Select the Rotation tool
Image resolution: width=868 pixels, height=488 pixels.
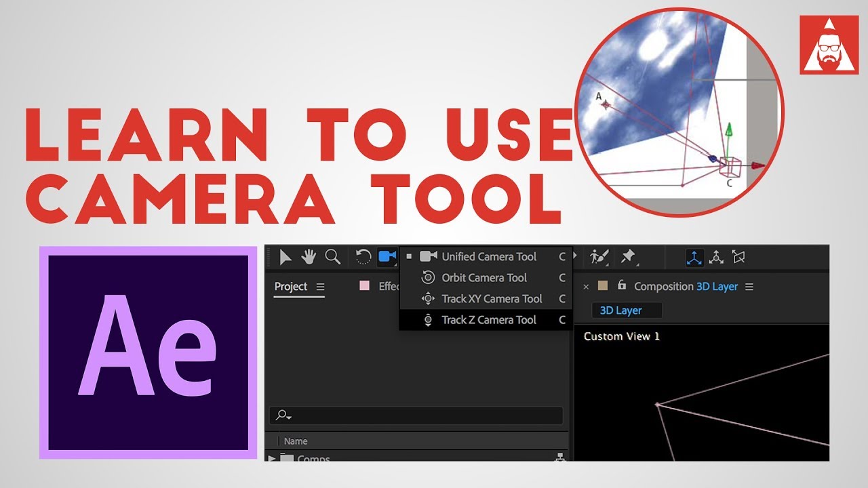pyautogui.click(x=363, y=257)
